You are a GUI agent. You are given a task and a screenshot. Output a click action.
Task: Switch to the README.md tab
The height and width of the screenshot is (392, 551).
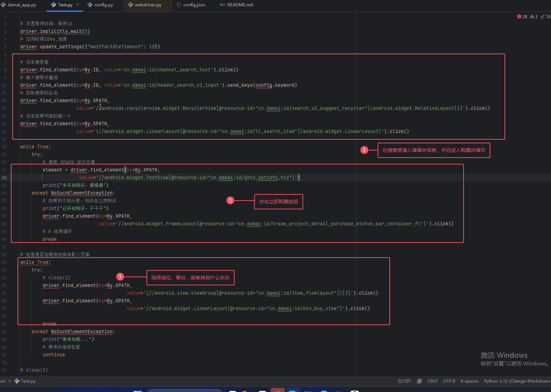point(236,5)
